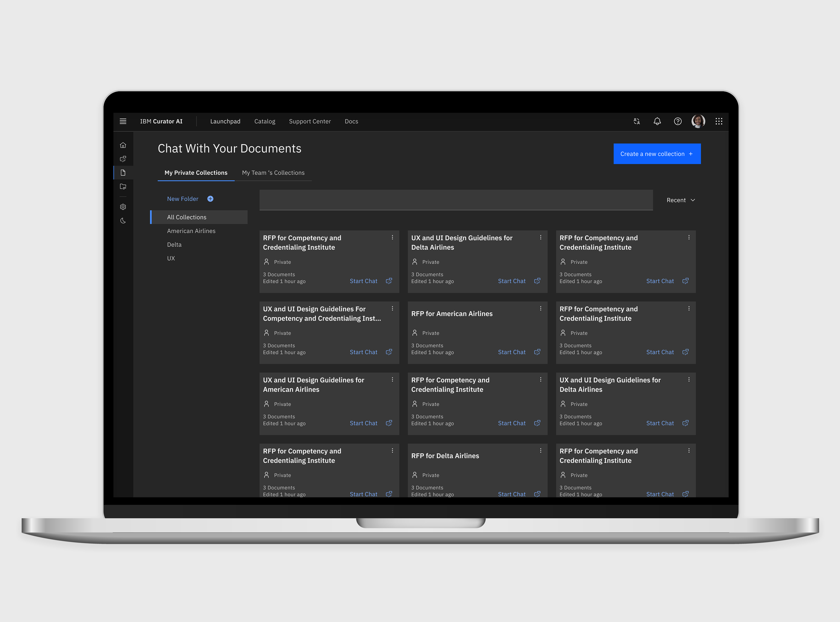Click chat icon on RFP for Delta Airlines card
This screenshot has width=840, height=622.
pyautogui.click(x=537, y=494)
